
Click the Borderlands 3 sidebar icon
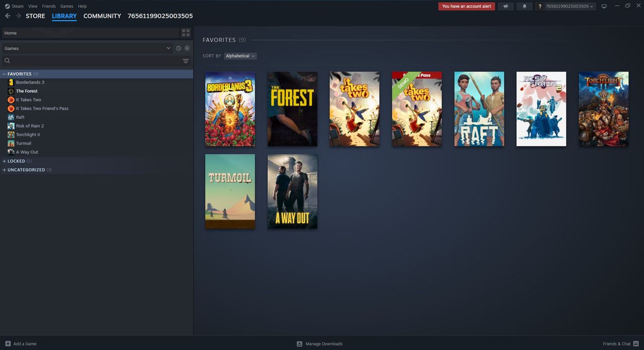pos(11,82)
